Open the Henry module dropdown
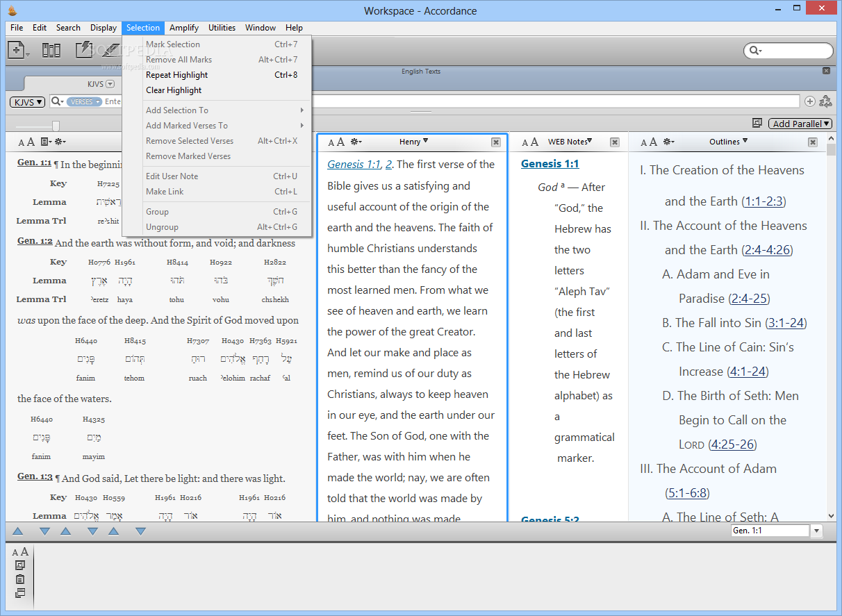This screenshot has height=616, width=842. tap(413, 142)
